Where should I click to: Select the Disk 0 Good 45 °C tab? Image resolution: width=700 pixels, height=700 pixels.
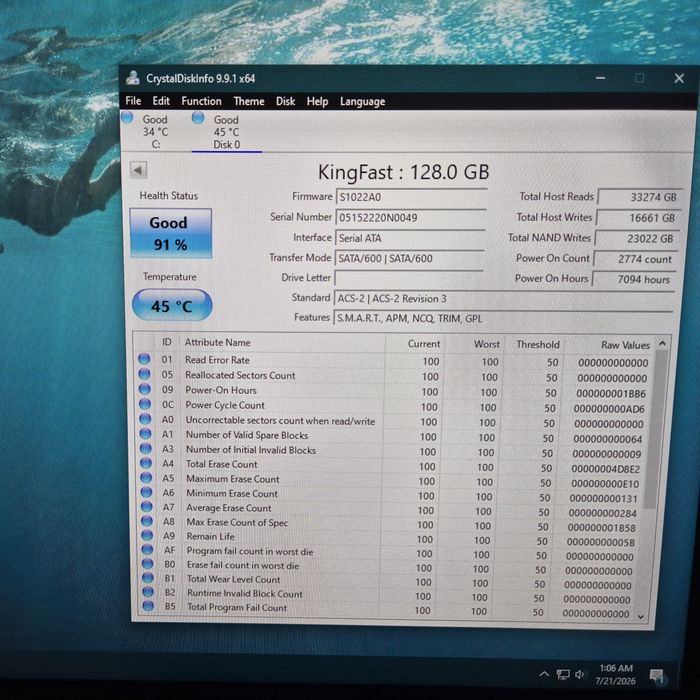(x=227, y=132)
